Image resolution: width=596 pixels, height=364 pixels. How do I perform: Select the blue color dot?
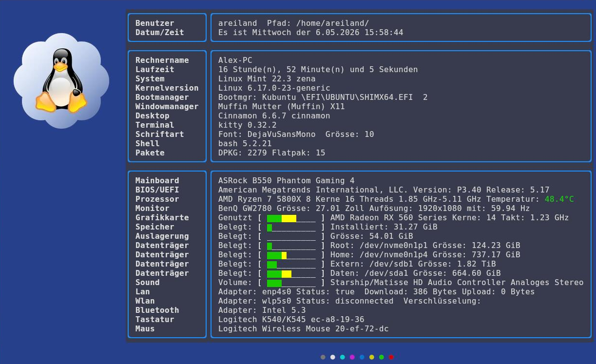(362, 357)
